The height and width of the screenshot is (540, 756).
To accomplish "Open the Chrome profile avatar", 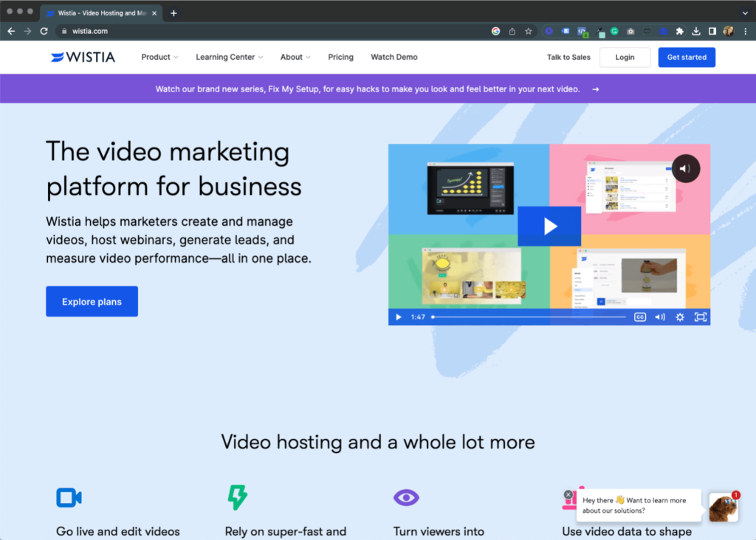I will tap(729, 31).
